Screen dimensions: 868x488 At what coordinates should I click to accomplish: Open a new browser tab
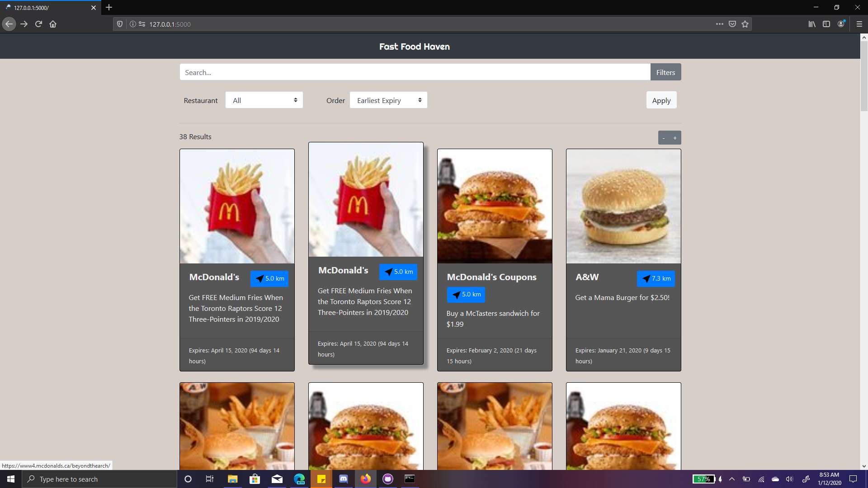pos(109,8)
